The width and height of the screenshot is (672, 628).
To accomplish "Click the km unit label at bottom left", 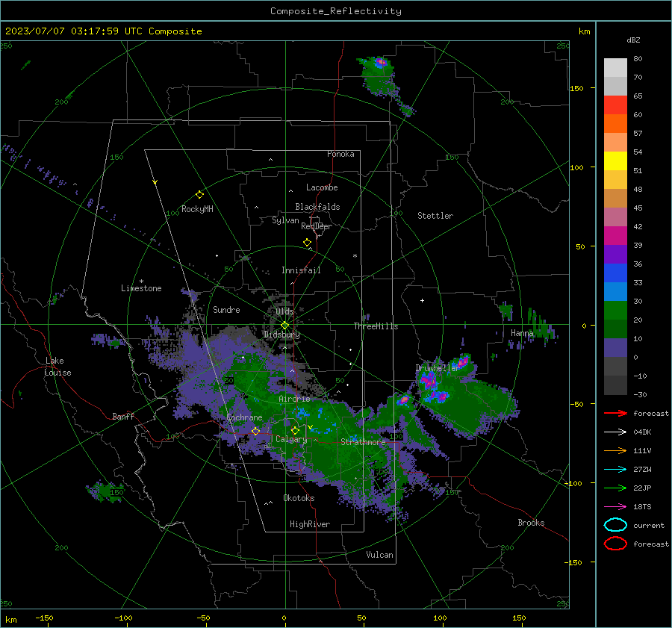I will 10,620.
